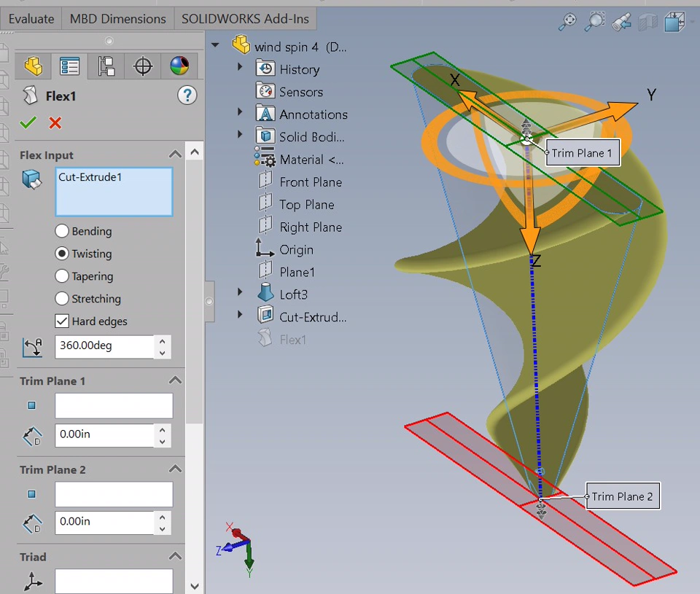Select Top Plane in the tree
Image resolution: width=700 pixels, height=594 pixels.
pos(307,204)
